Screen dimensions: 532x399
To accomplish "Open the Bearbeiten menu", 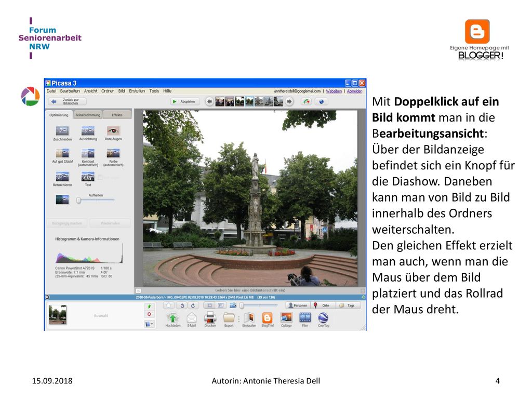I will coord(70,91).
